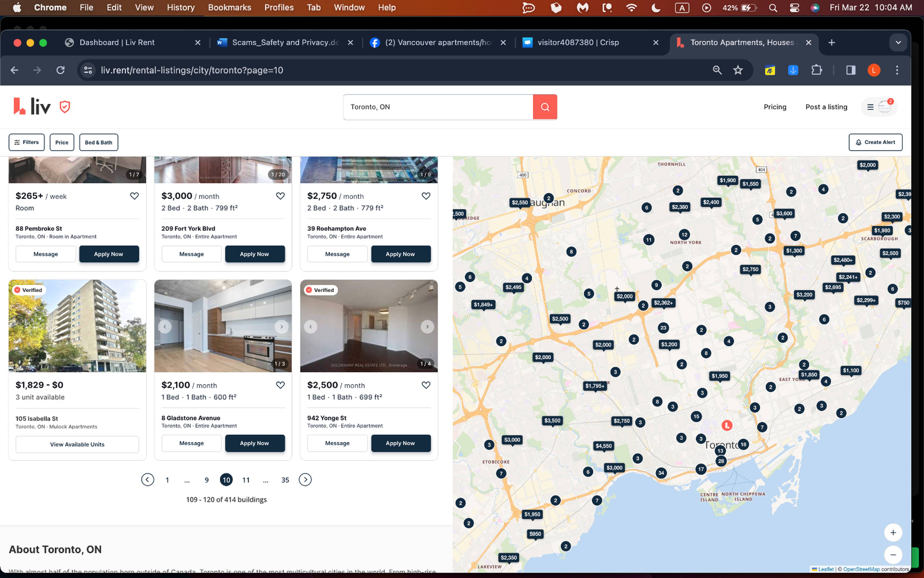Go to previous results page arrow
This screenshot has height=578, width=924.
148,479
